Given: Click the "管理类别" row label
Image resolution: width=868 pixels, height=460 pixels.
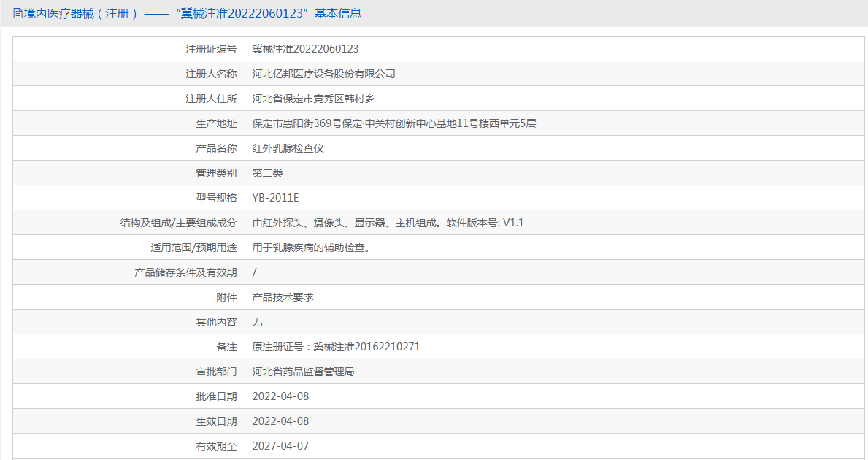Looking at the screenshot, I should coord(216,173).
